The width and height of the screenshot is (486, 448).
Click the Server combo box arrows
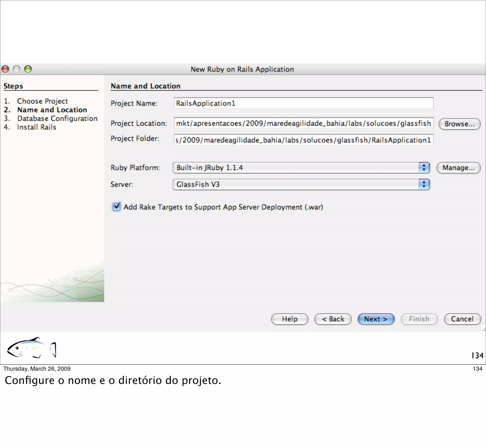[424, 184]
